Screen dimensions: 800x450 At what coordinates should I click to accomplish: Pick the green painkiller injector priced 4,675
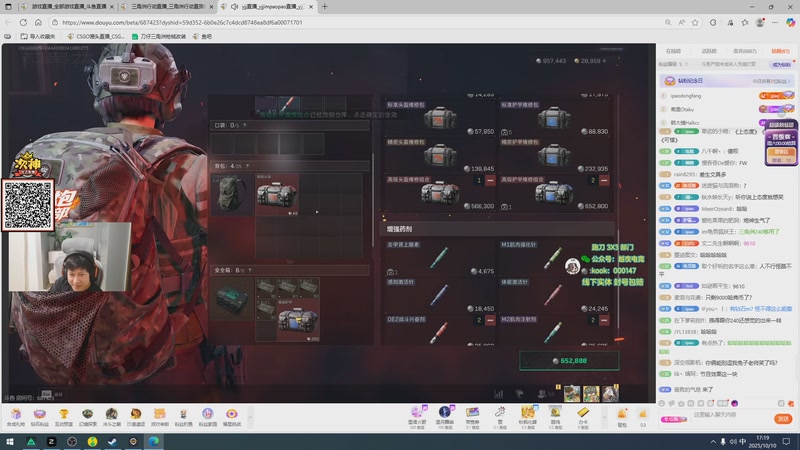(x=440, y=258)
